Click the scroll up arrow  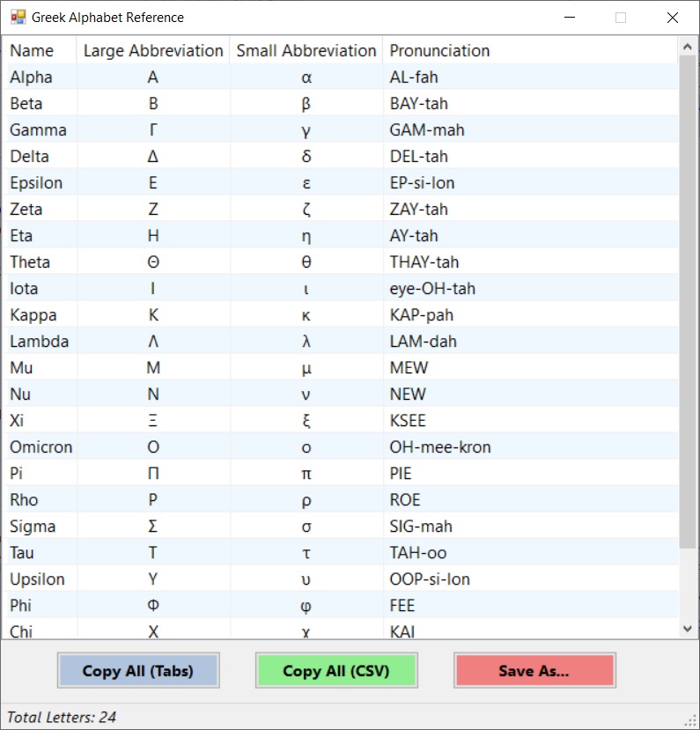(688, 47)
